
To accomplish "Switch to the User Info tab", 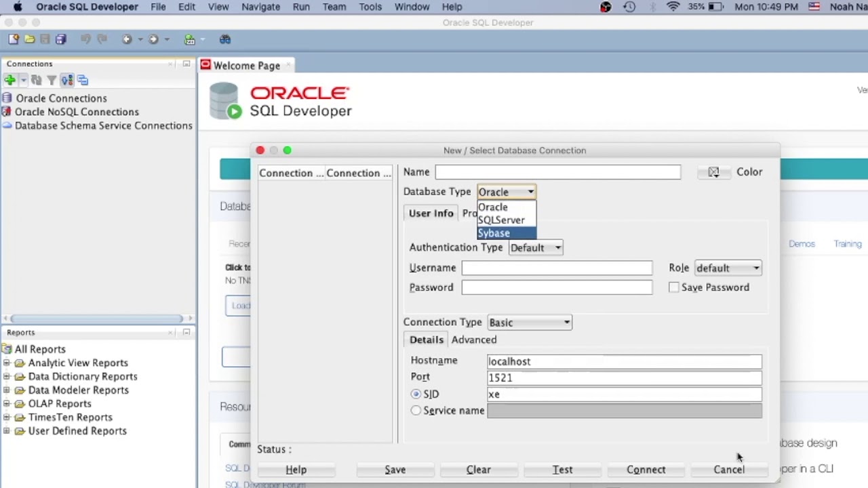I will coord(431,213).
